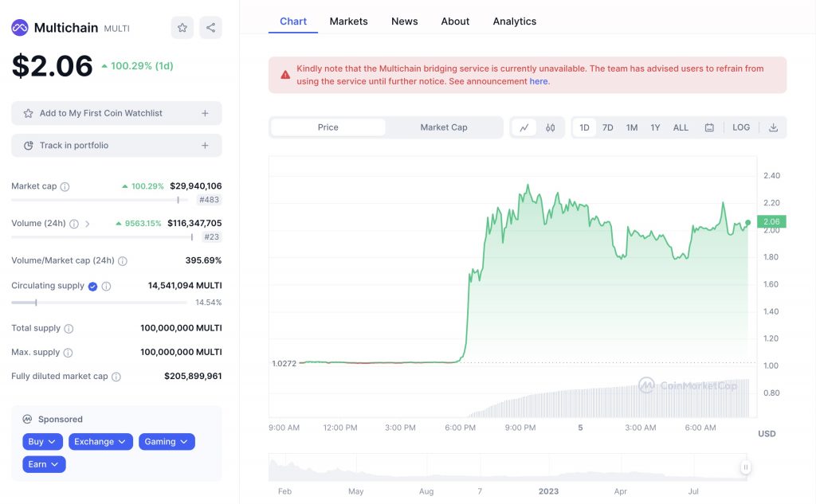Click the Multichain logo icon
This screenshot has height=504, width=816.
[20, 28]
